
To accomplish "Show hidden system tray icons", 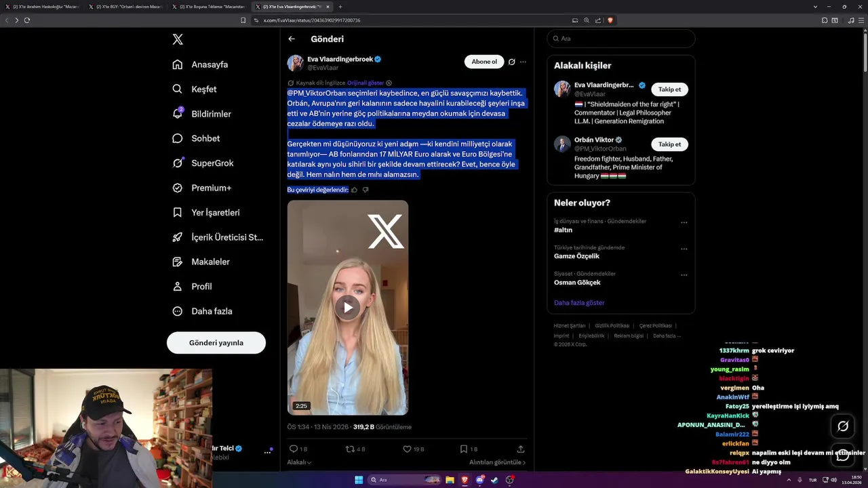I will click(789, 480).
